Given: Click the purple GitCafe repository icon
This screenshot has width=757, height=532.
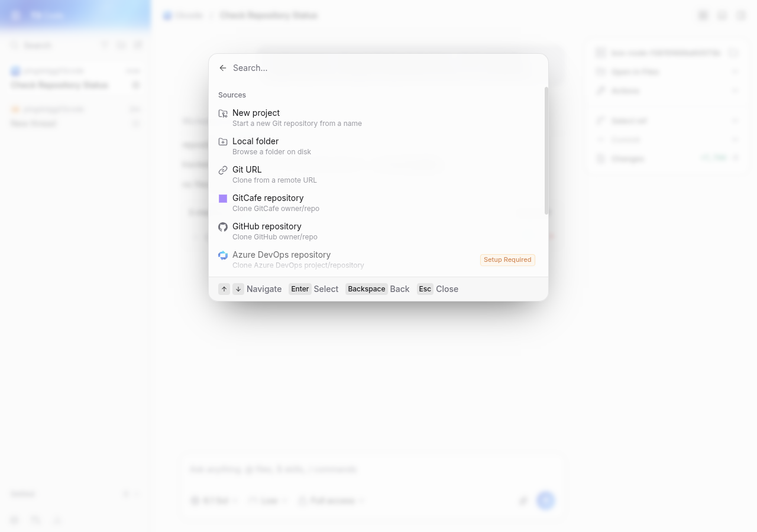Looking at the screenshot, I should click(223, 198).
